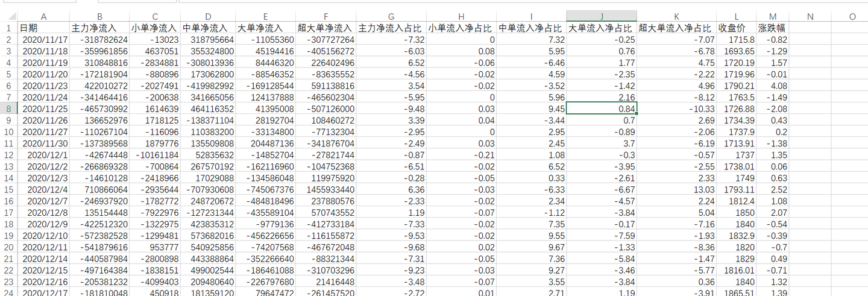The image size is (868, 296).
Task: Click cell containing 204487136
Action: (266, 143)
